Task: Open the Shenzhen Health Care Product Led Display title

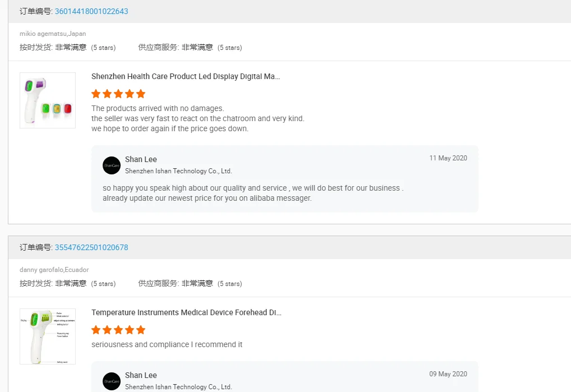Action: click(186, 76)
